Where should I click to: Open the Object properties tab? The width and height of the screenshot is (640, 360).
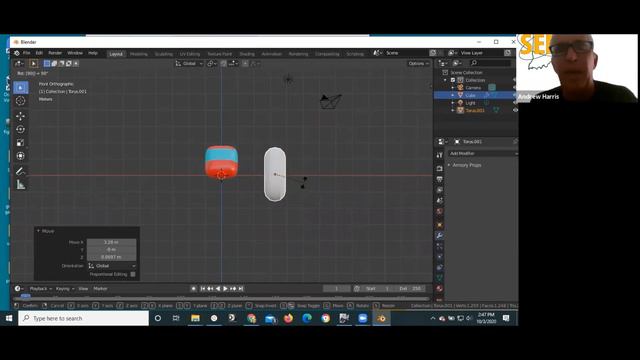click(x=440, y=225)
